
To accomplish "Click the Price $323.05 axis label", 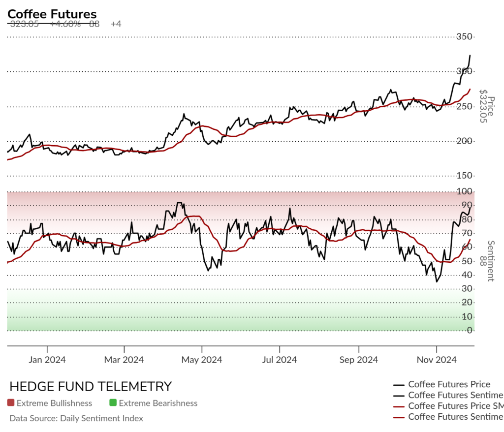I will (487, 106).
